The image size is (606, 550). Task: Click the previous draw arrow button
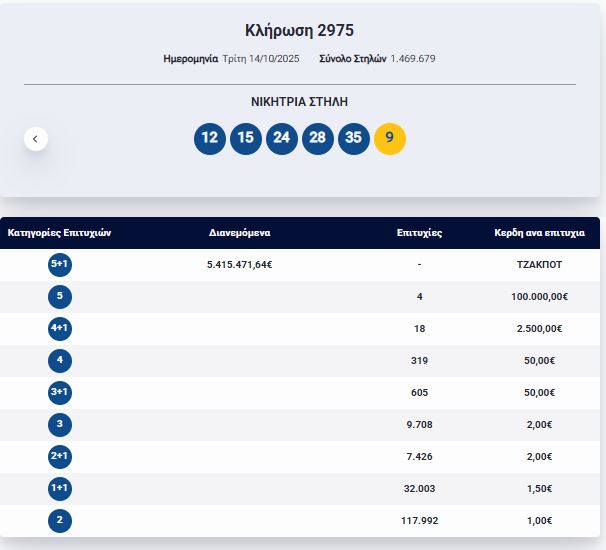(x=35, y=139)
